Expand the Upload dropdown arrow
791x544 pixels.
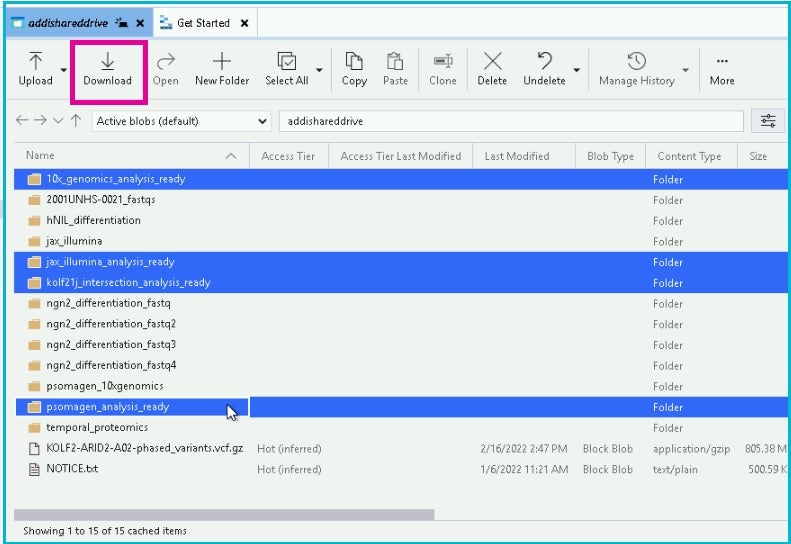point(64,71)
